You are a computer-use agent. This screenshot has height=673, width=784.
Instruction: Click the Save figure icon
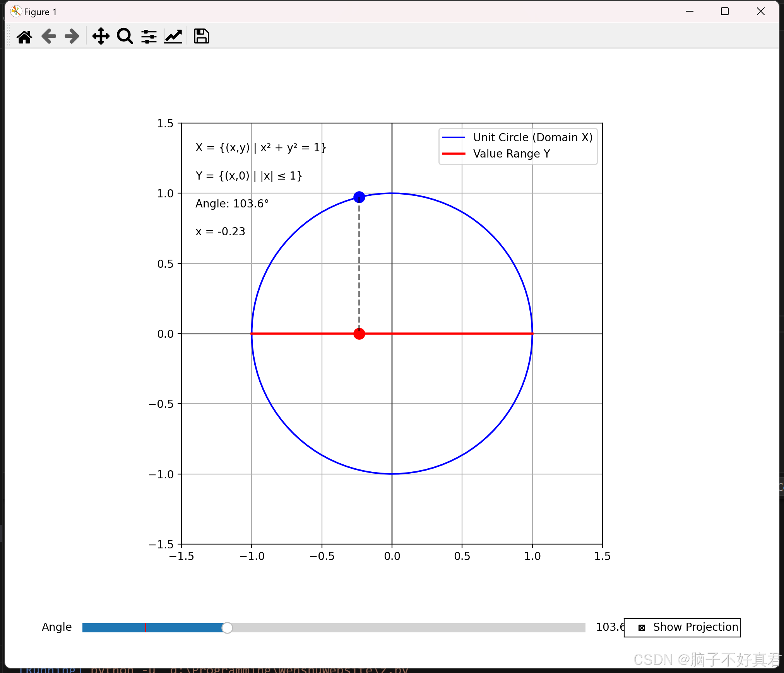coord(201,36)
